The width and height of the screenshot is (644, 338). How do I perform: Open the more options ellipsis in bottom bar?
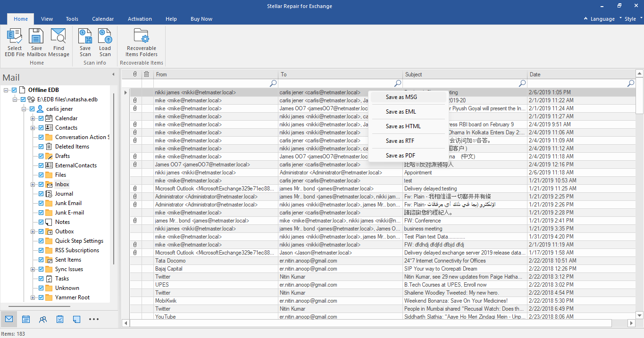coord(94,319)
